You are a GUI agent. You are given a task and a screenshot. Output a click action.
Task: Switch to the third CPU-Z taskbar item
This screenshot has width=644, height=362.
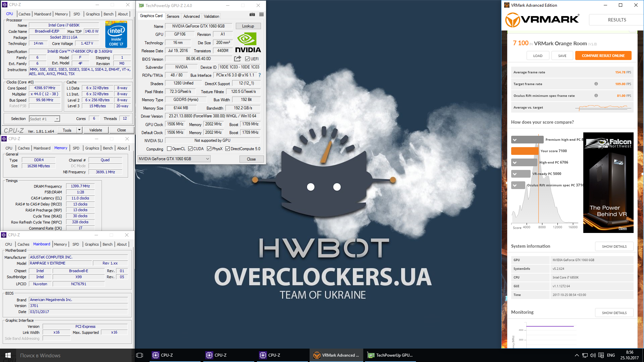(282, 355)
